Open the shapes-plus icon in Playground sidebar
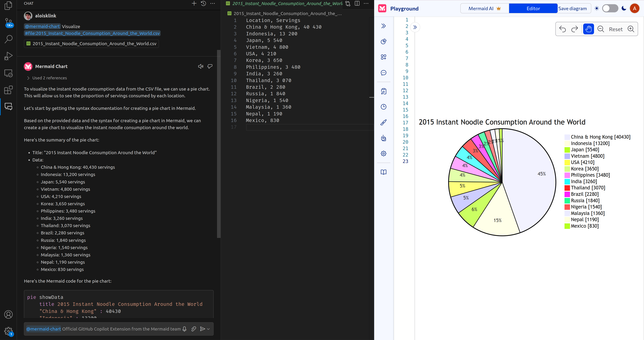644x340 pixels. (x=383, y=57)
